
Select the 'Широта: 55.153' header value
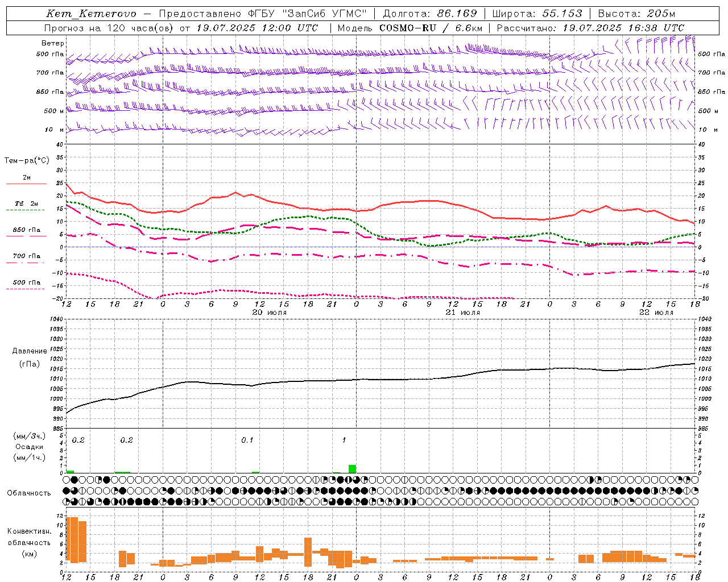537,14
